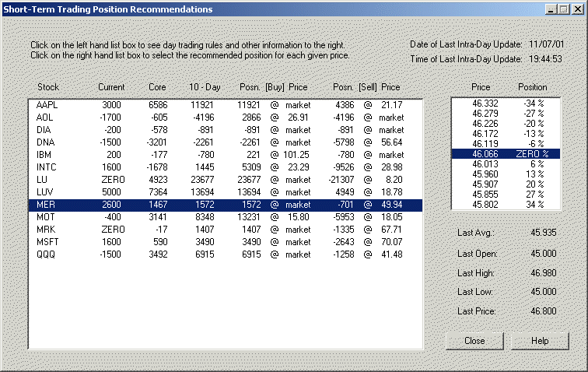
Task: Select the DIA stock row
Action: pyautogui.click(x=226, y=130)
